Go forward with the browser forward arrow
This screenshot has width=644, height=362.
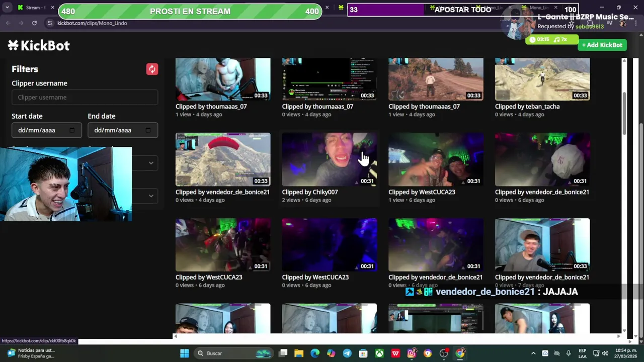point(21,23)
